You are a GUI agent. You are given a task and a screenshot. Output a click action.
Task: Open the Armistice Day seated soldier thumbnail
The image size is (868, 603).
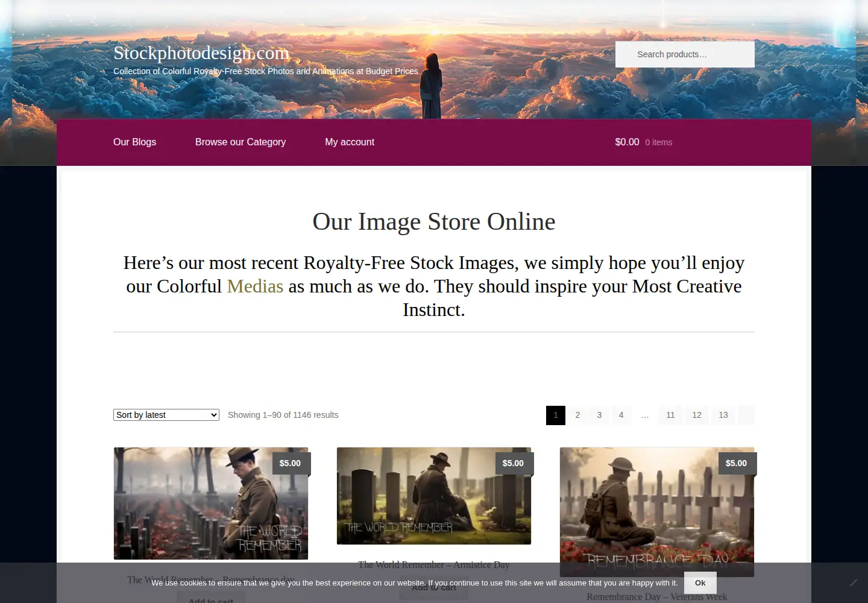[434, 496]
